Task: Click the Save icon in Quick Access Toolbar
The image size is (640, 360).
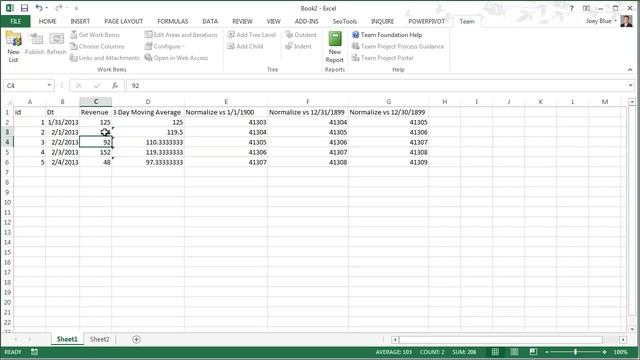Action: [24, 8]
